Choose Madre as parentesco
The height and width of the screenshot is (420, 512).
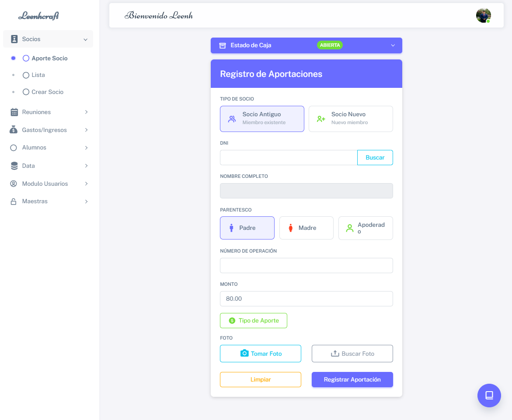tap(306, 228)
